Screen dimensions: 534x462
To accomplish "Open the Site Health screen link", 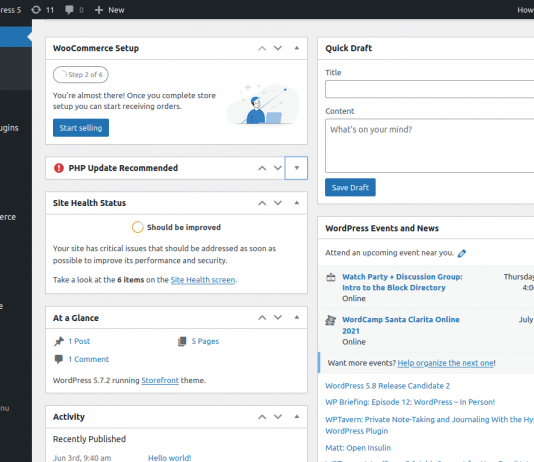I will point(203,280).
